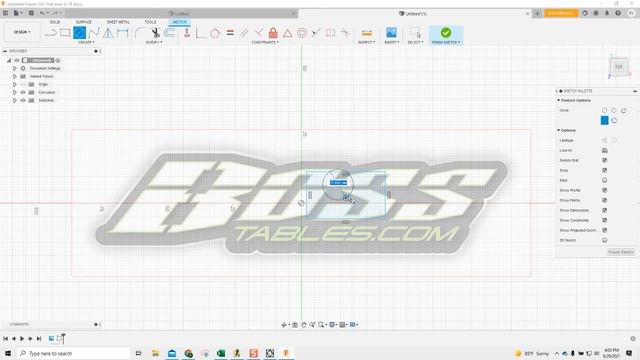640x360 pixels.
Task: Switch to the SURFACE tab
Action: tap(84, 22)
